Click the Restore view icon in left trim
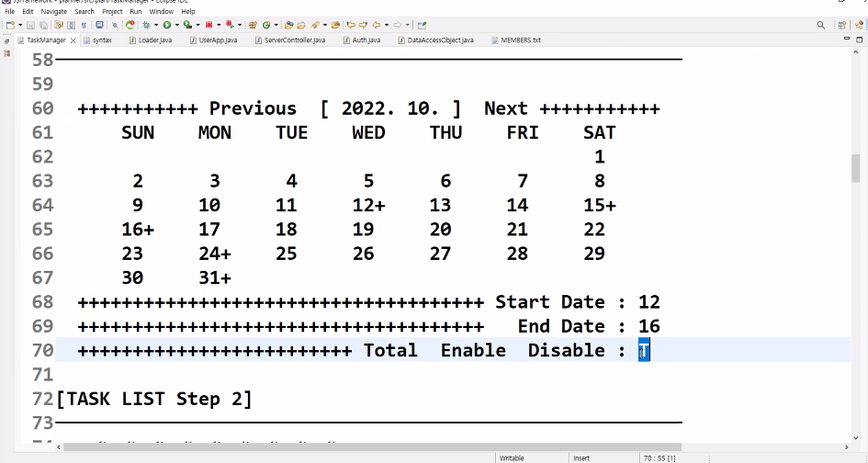Screen dimensions: 868x463 (x=6, y=41)
